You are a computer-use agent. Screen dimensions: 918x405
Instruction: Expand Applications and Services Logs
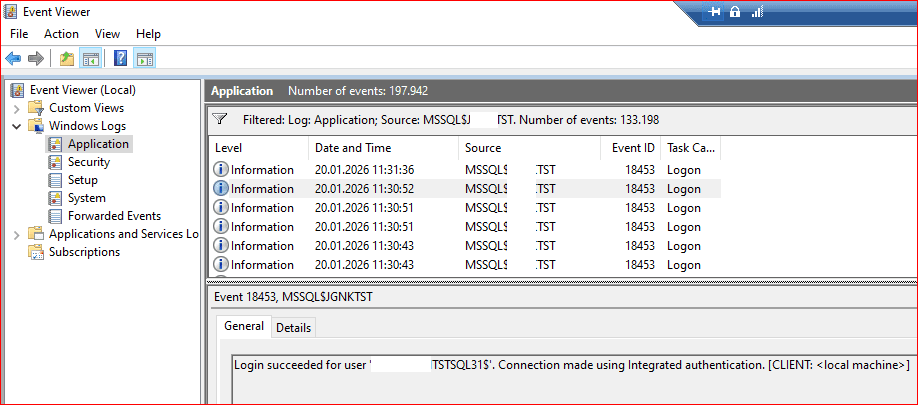(x=17, y=234)
